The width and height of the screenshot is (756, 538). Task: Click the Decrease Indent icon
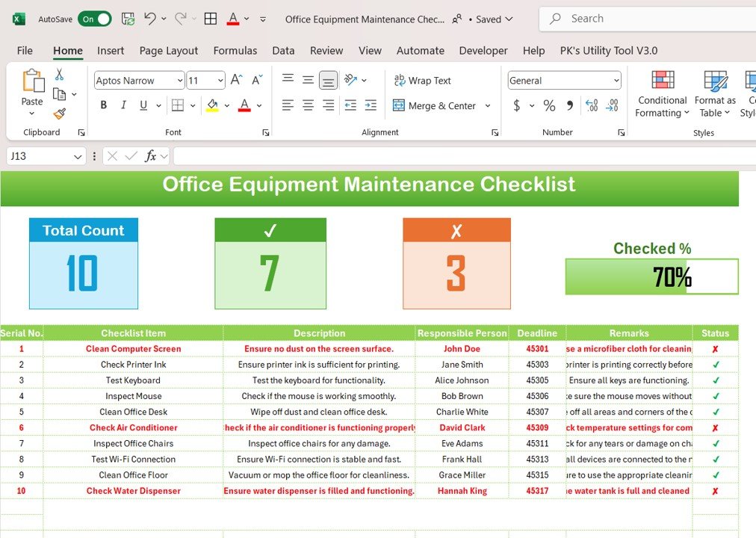click(350, 105)
